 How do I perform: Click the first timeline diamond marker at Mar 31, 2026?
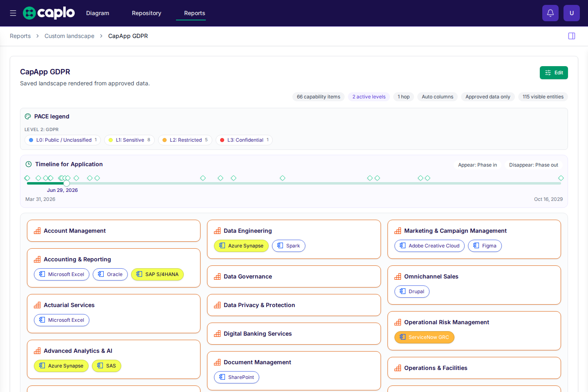27,178
